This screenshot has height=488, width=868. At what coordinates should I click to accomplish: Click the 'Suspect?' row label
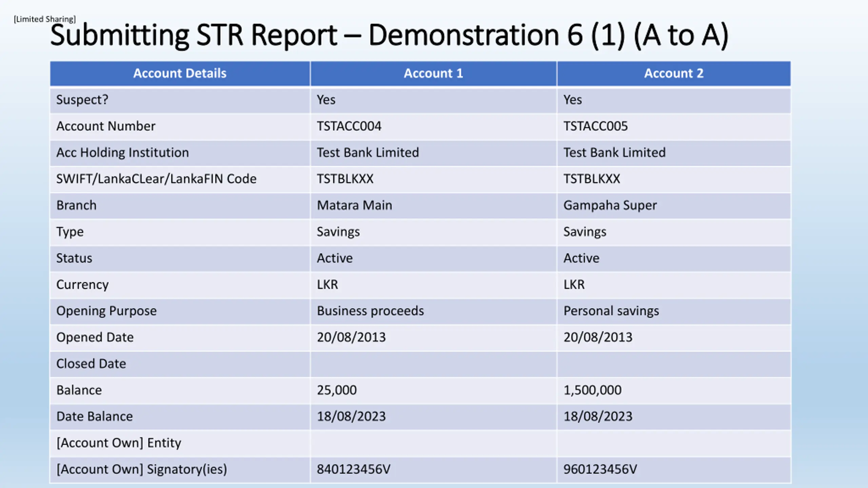[82, 100]
